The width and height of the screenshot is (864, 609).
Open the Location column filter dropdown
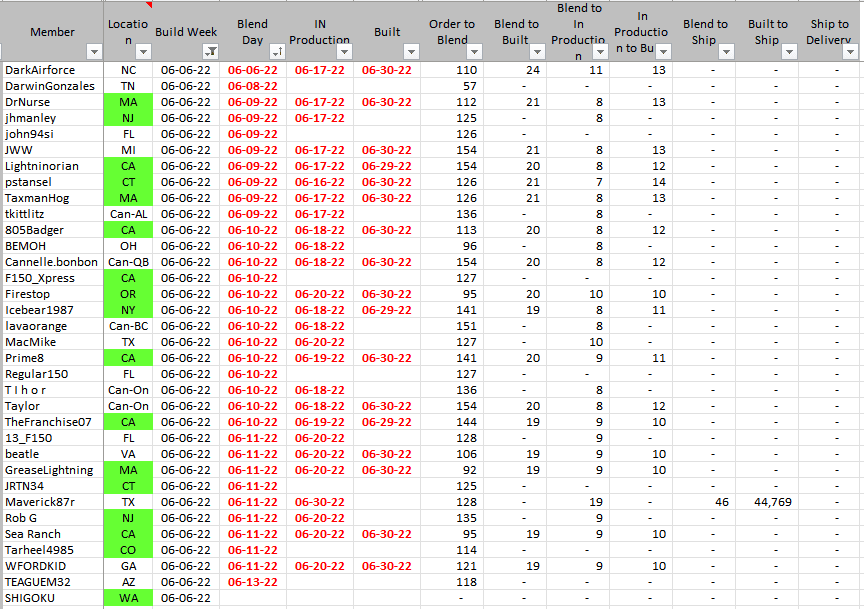click(143, 52)
